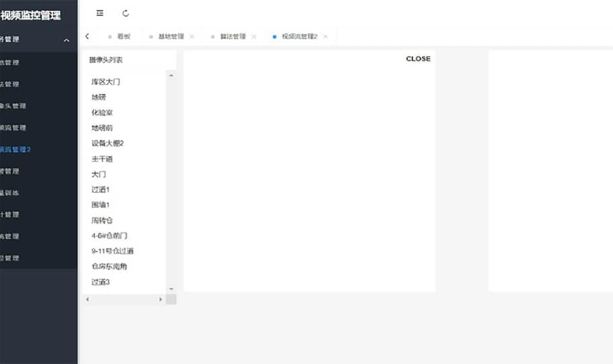Click the refresh page icon
The height and width of the screenshot is (364, 613).
point(125,13)
